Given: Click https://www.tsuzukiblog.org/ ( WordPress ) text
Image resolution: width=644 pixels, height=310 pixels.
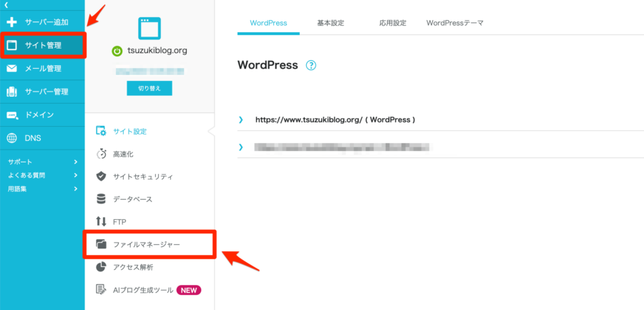Looking at the screenshot, I should 336,120.
